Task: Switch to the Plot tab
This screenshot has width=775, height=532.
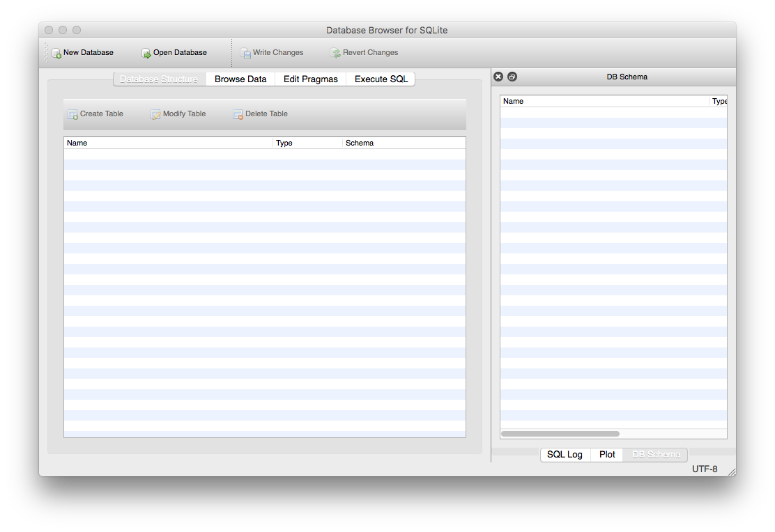Action: pos(607,455)
